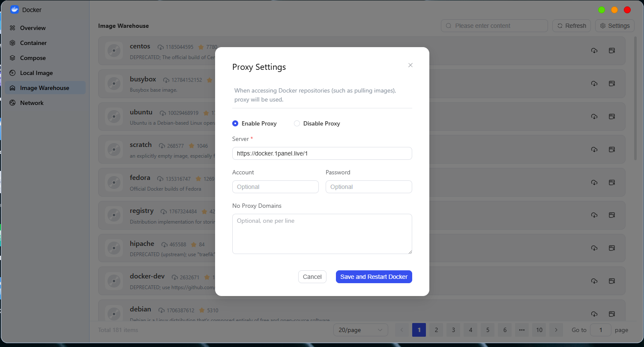Open the Settings button in toolbar
The width and height of the screenshot is (644, 347).
(x=615, y=26)
